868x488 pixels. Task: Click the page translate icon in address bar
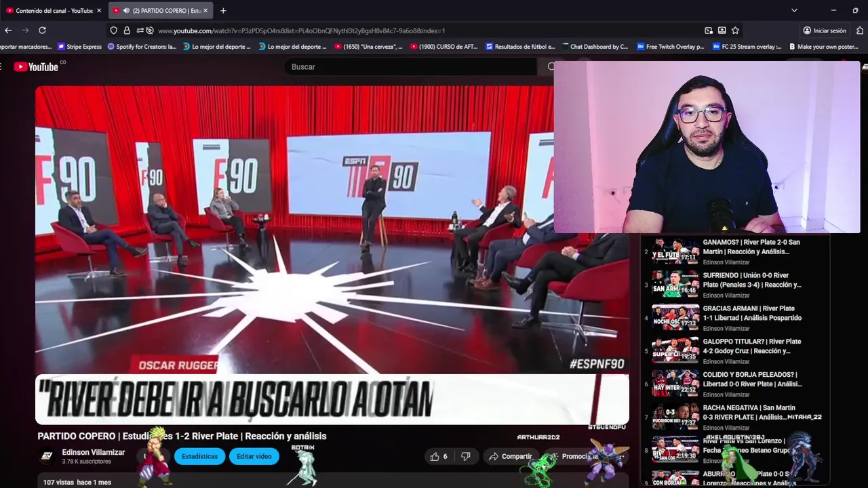tap(709, 30)
